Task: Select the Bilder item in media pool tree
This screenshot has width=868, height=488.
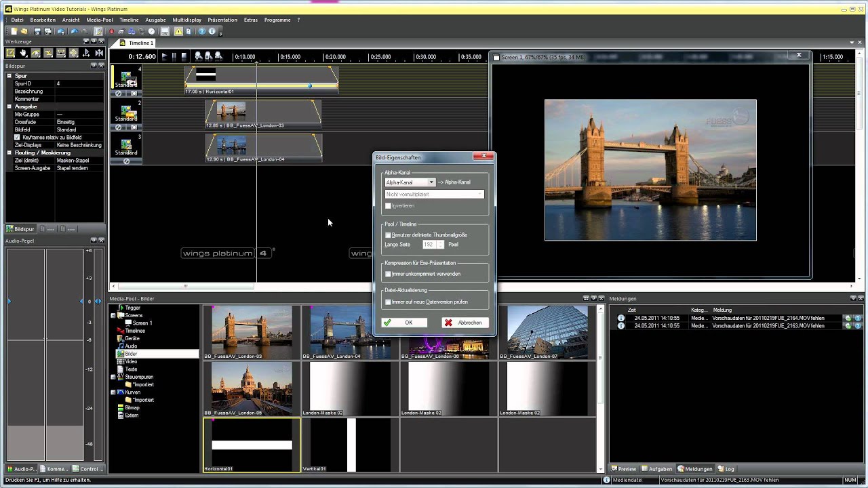Action: pyautogui.click(x=131, y=354)
